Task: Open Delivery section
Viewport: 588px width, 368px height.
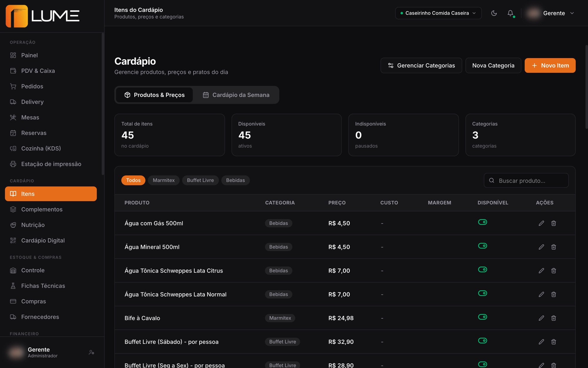Action: [51, 102]
